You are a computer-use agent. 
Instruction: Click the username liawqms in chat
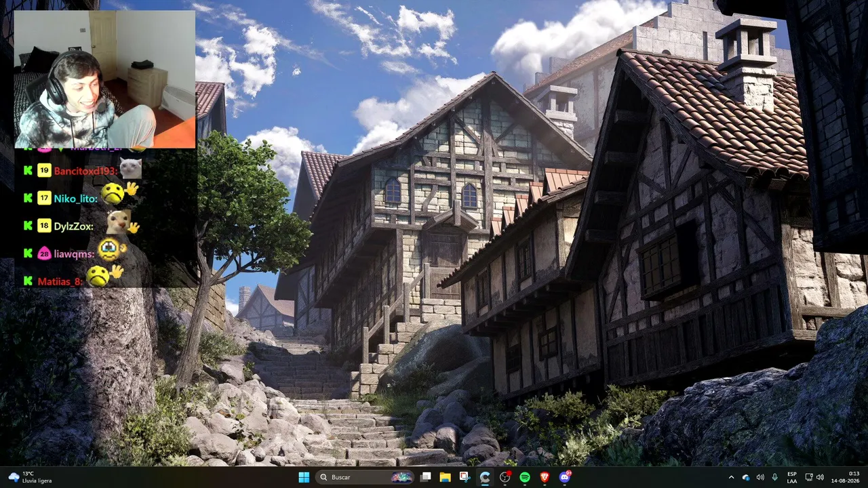(x=74, y=254)
